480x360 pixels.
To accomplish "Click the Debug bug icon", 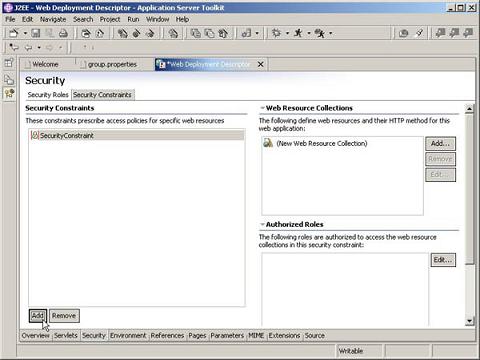I will [x=276, y=33].
